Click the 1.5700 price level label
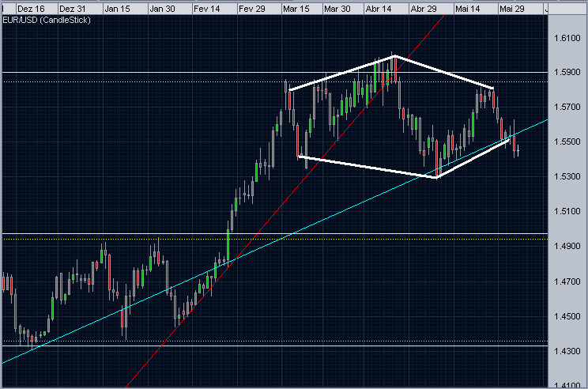This screenshot has width=588, height=389. (567, 108)
